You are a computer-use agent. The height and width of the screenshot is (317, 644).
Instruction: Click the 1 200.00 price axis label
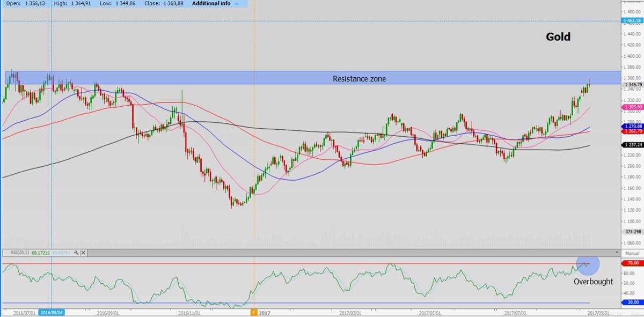click(633, 166)
